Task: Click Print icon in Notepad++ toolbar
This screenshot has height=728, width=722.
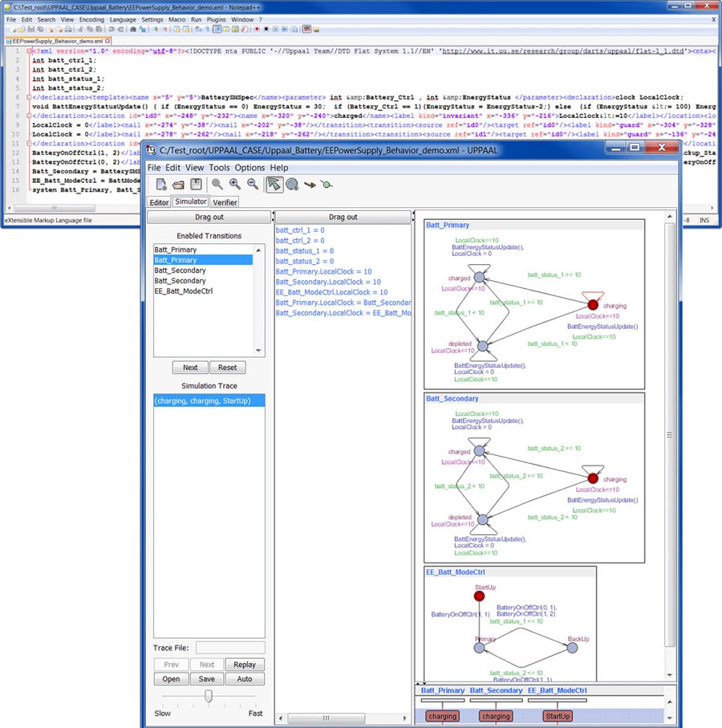Action: tap(68, 29)
